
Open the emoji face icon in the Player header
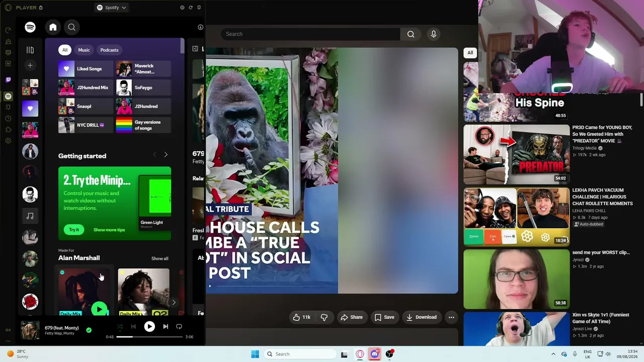point(182,8)
